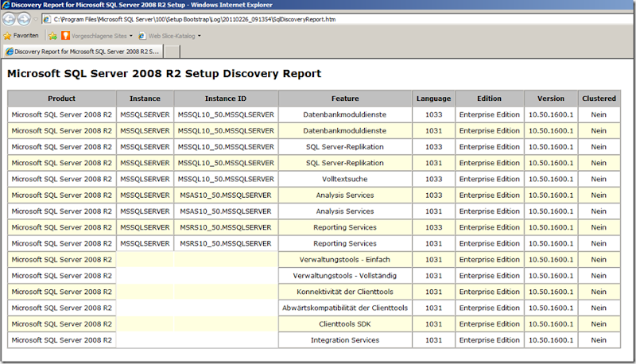Screen dimensions: 636x364
Task: Click Nein in Integration Services row
Action: coord(599,340)
